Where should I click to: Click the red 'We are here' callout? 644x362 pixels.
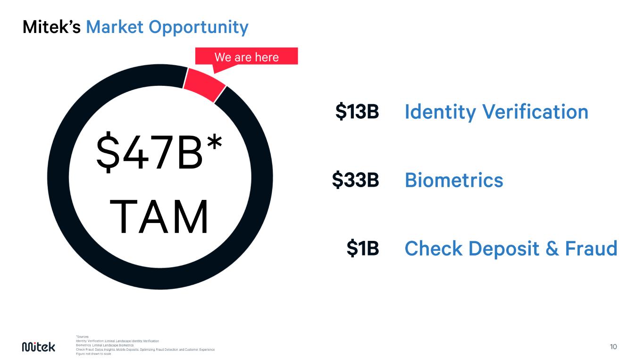(x=246, y=57)
